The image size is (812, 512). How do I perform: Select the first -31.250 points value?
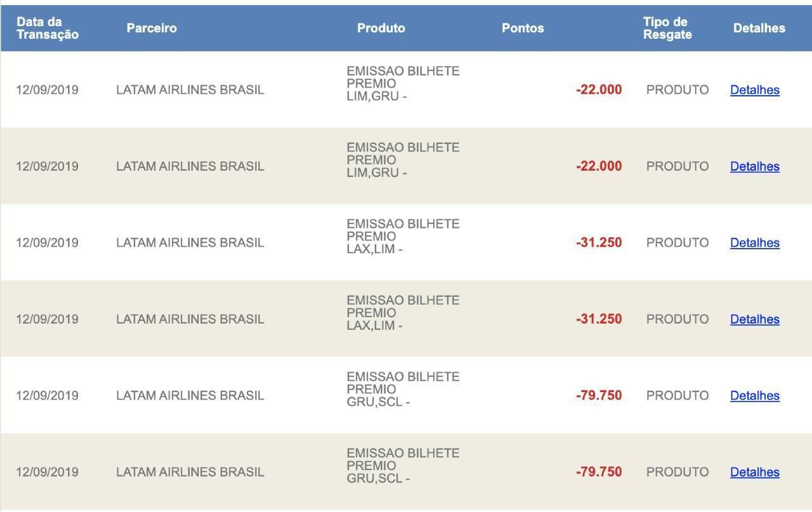coord(599,243)
